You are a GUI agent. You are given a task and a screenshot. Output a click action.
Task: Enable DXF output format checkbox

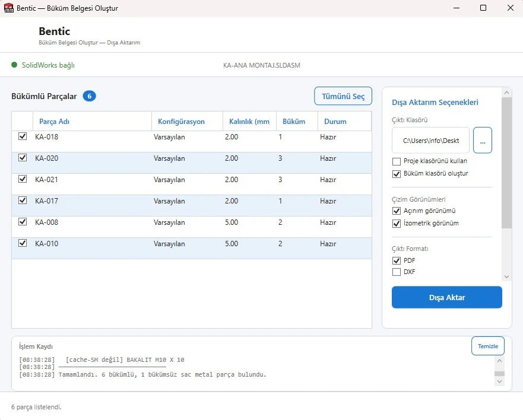pyautogui.click(x=397, y=272)
